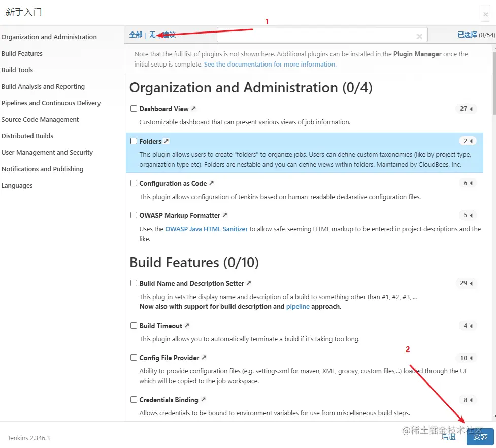Select suggested plugins via 建议 link
Image resolution: width=496 pixels, height=448 pixels.
pyautogui.click(x=169, y=35)
